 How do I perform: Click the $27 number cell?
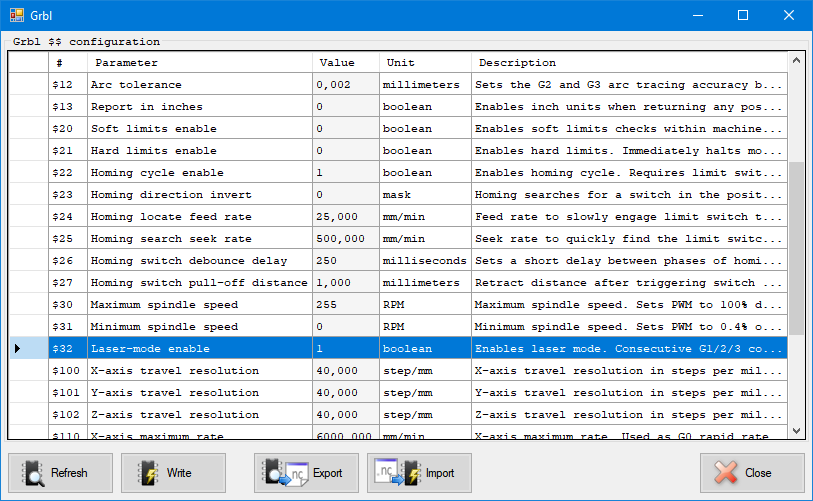coord(68,283)
